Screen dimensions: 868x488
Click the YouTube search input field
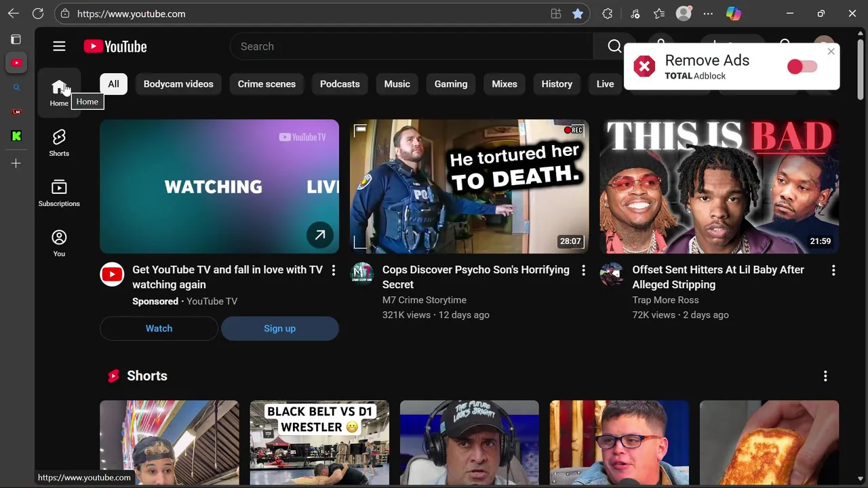pyautogui.click(x=412, y=46)
